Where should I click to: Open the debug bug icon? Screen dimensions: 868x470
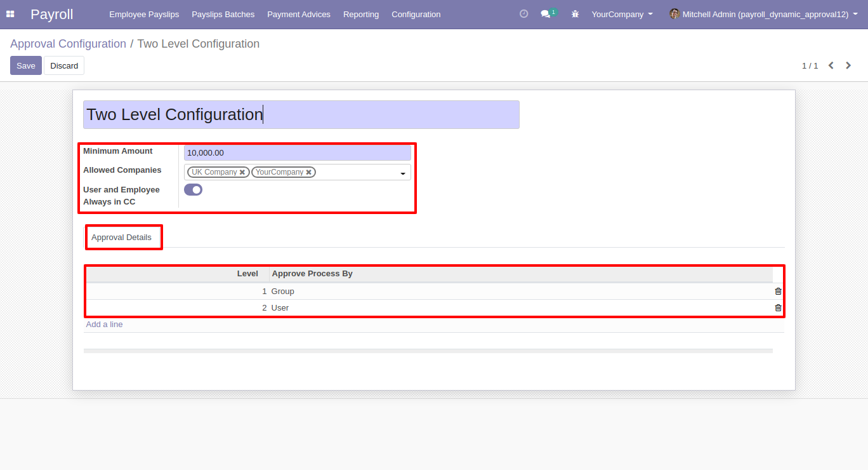tap(575, 14)
